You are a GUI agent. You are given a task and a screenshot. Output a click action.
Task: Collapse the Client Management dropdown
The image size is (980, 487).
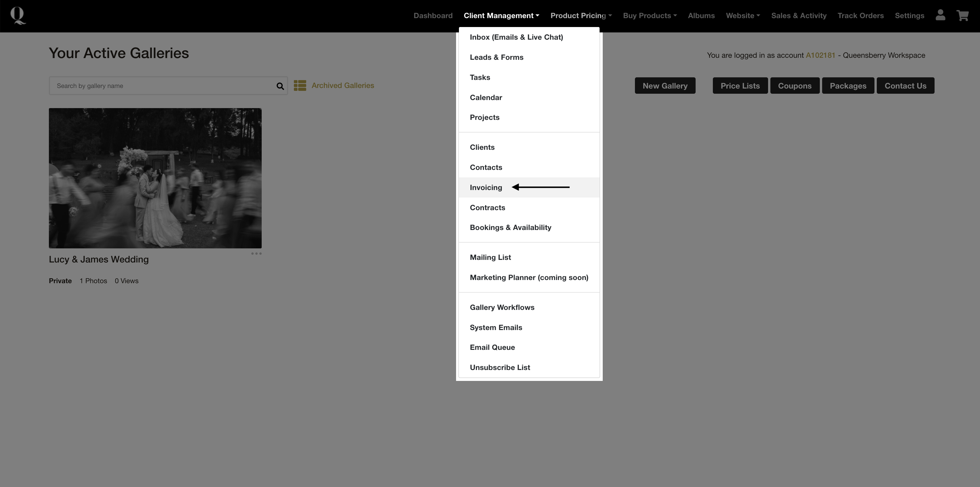pyautogui.click(x=501, y=16)
